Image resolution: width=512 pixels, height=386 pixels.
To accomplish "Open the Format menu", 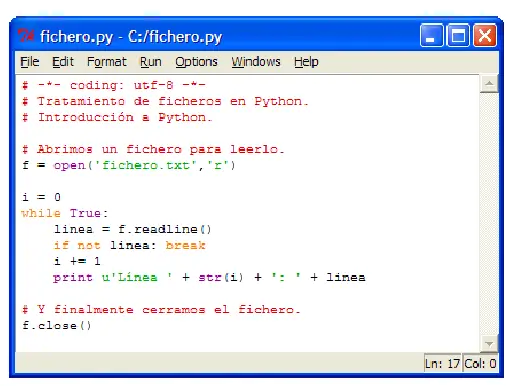I will 107,62.
